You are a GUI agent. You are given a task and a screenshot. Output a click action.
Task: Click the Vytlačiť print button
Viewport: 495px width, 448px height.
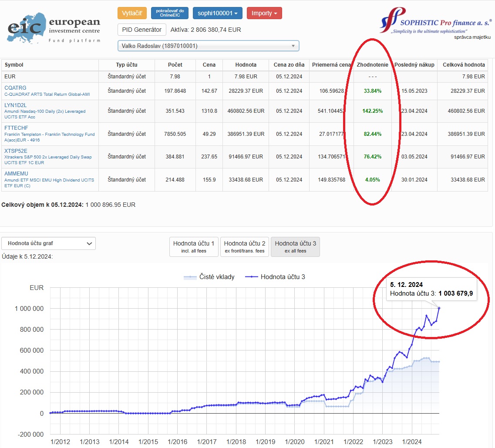click(x=132, y=13)
